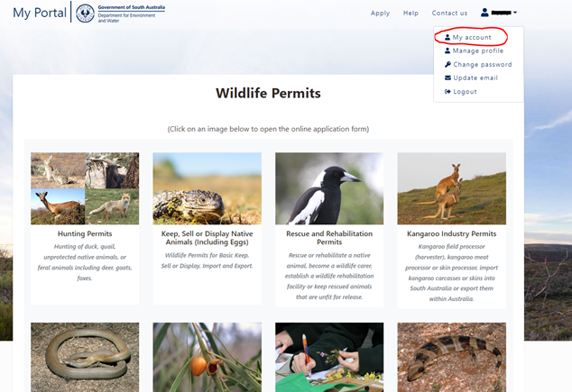Open the Help menu item
Screen dimensions: 572x392
click(411, 14)
